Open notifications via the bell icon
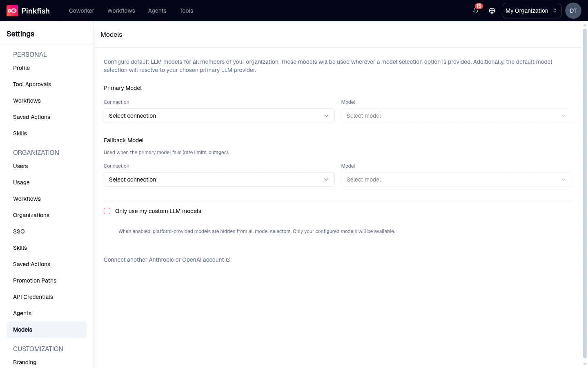588x368 pixels. point(475,11)
